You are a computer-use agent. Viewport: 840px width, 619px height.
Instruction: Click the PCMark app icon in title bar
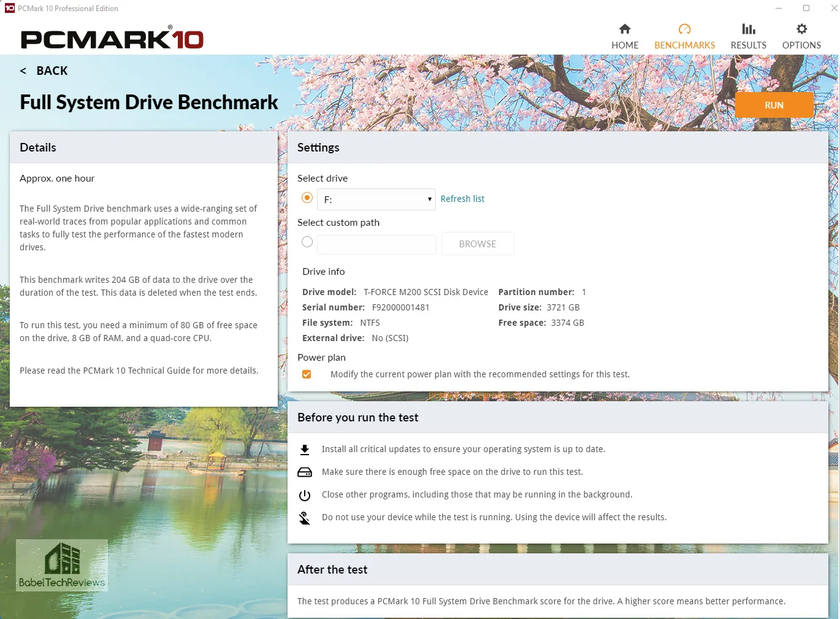(9, 8)
